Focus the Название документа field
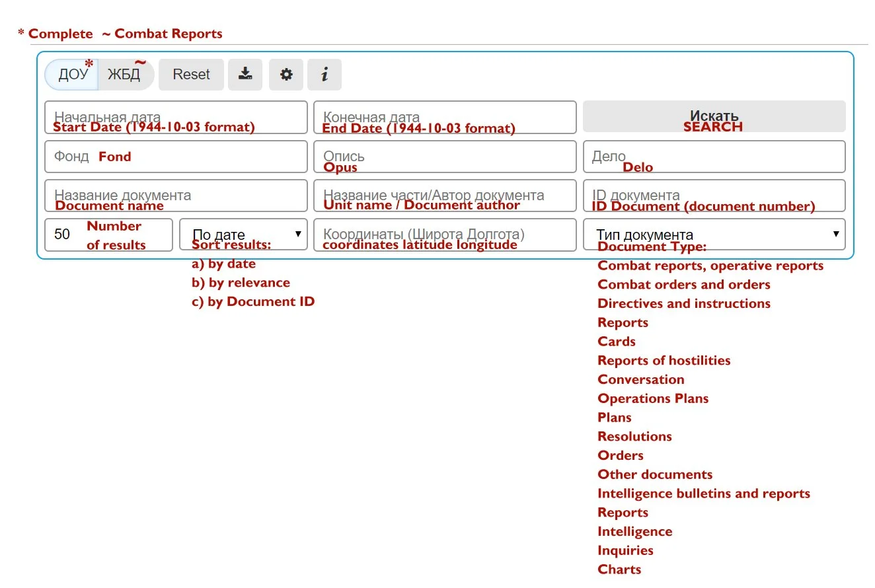The width and height of the screenshot is (875, 588). tap(176, 196)
